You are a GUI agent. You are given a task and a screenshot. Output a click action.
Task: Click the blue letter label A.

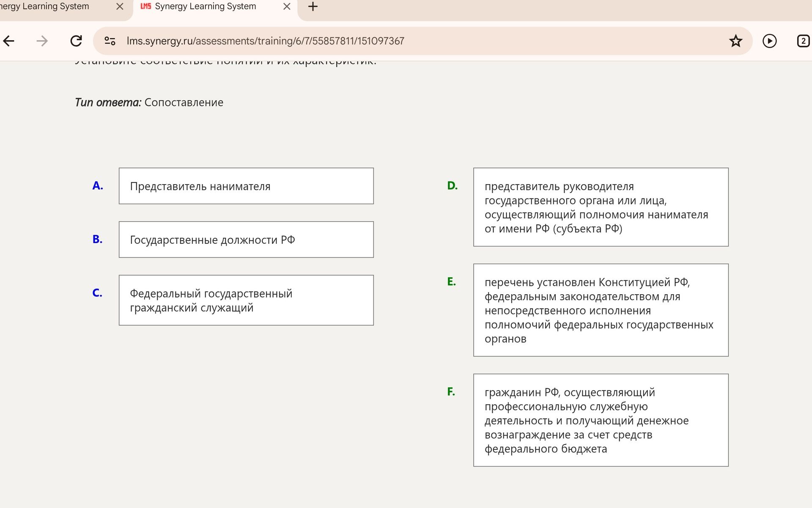coord(98,186)
